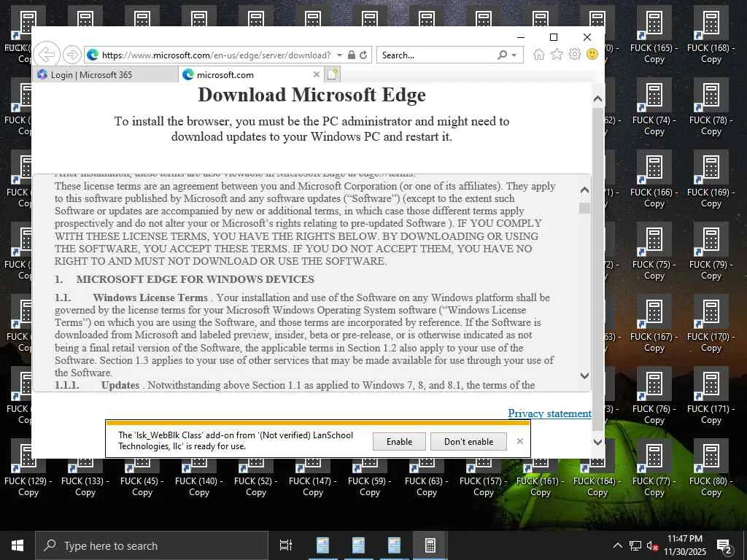The width and height of the screenshot is (747, 560).
Task: Click the page scrollbar down arrow
Action: tap(597, 441)
